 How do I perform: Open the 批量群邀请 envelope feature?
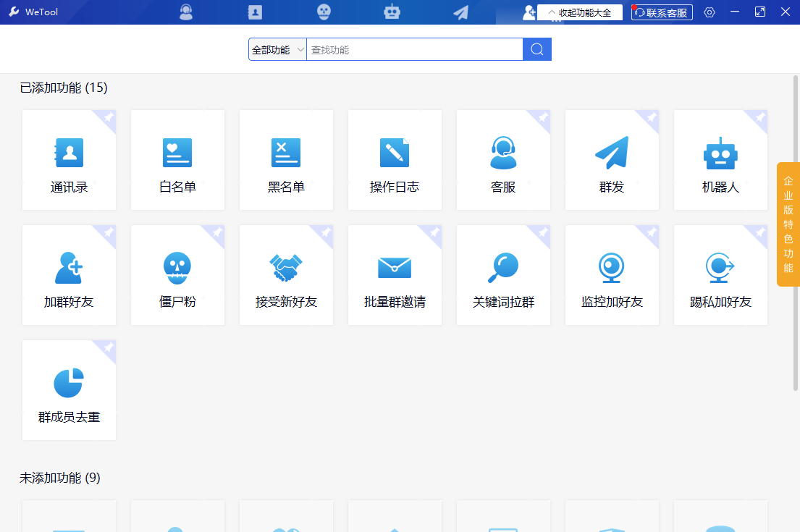(x=395, y=275)
